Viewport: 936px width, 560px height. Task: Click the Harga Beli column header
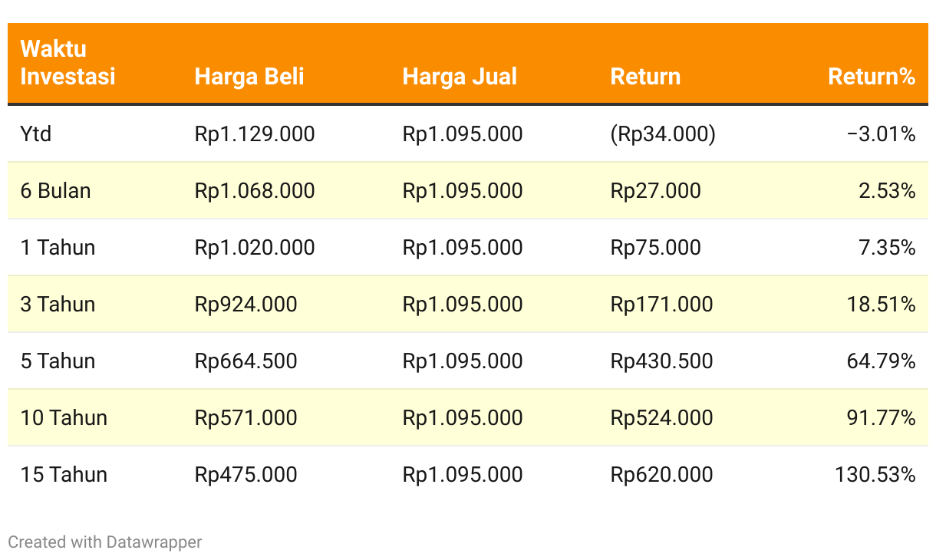click(x=249, y=77)
